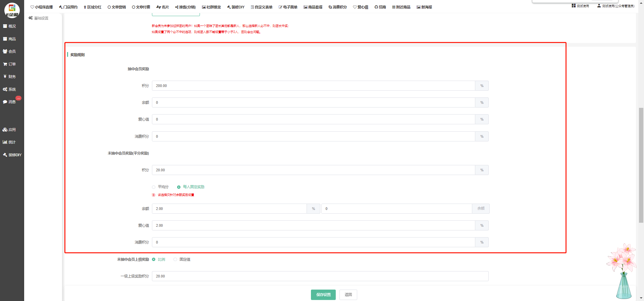Viewport: 644px width, 301px height.
Task: Open 统计 chart icon in sidebar
Action: [x=9, y=142]
